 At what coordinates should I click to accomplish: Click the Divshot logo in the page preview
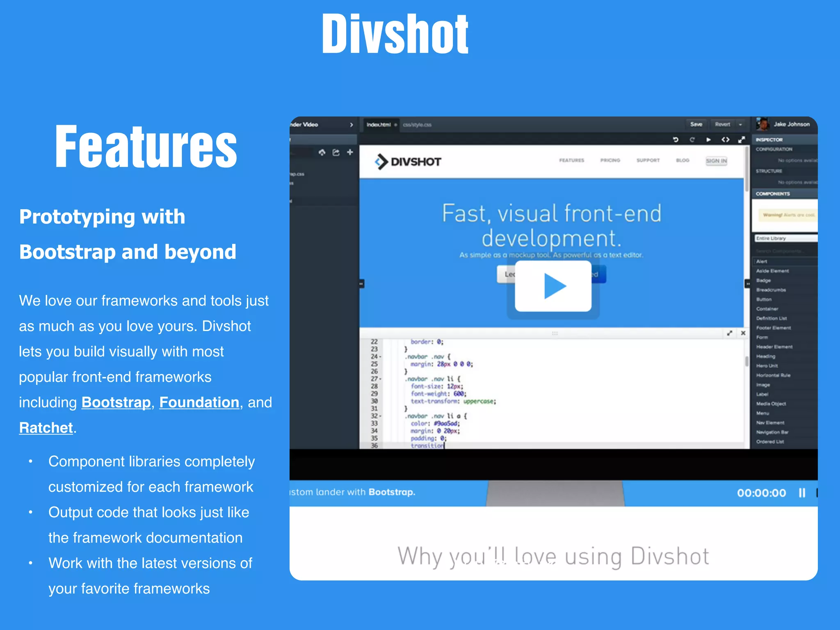[408, 162]
